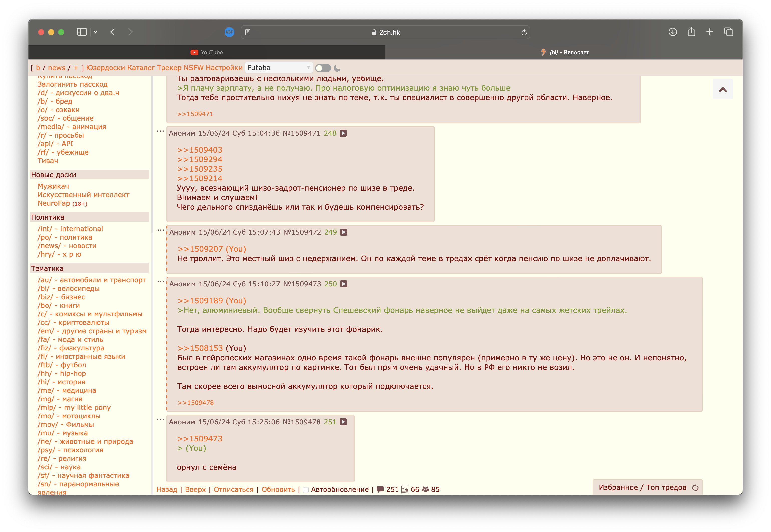Open the Каталог menu link
This screenshot has width=771, height=532.
point(141,68)
